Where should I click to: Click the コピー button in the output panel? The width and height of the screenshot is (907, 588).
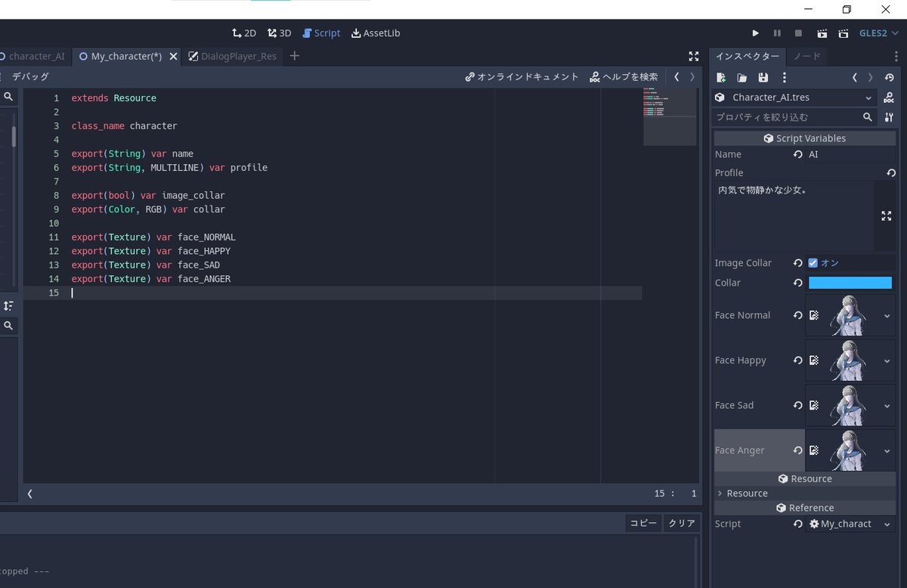[644, 523]
